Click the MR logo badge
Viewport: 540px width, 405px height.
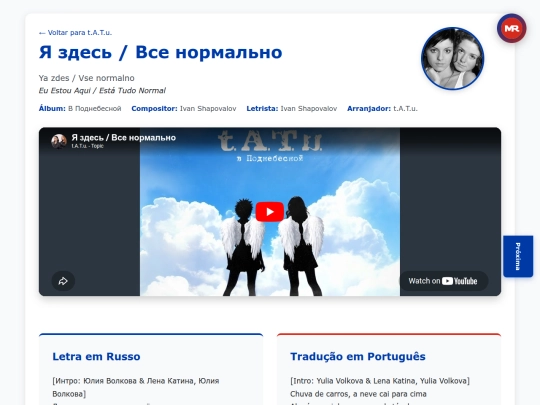click(x=511, y=28)
